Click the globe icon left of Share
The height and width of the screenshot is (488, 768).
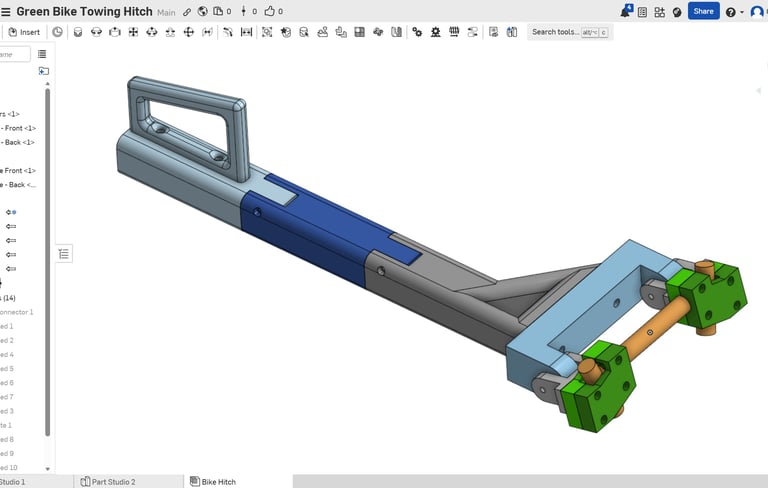point(677,12)
